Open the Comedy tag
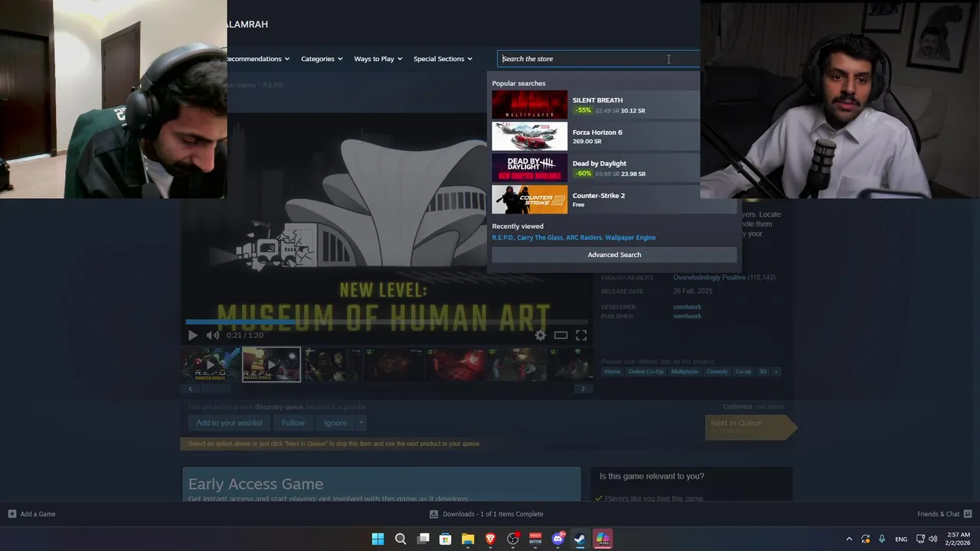This screenshot has width=980, height=551. click(717, 372)
